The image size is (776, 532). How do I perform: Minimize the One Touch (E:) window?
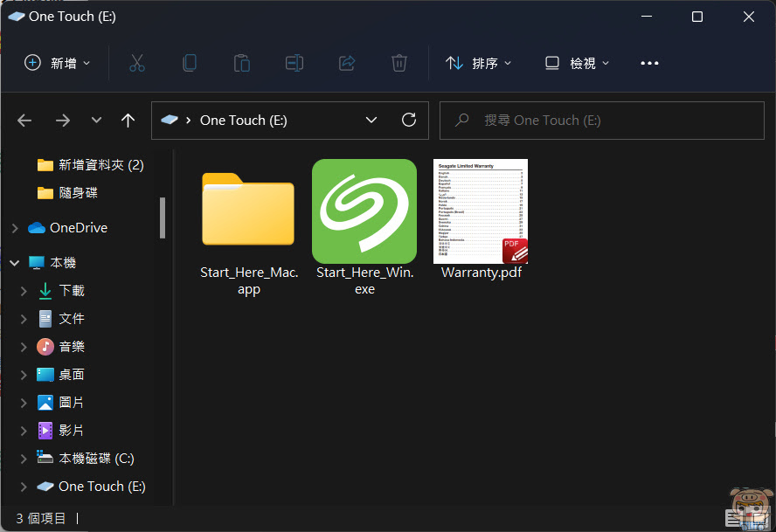pos(647,17)
